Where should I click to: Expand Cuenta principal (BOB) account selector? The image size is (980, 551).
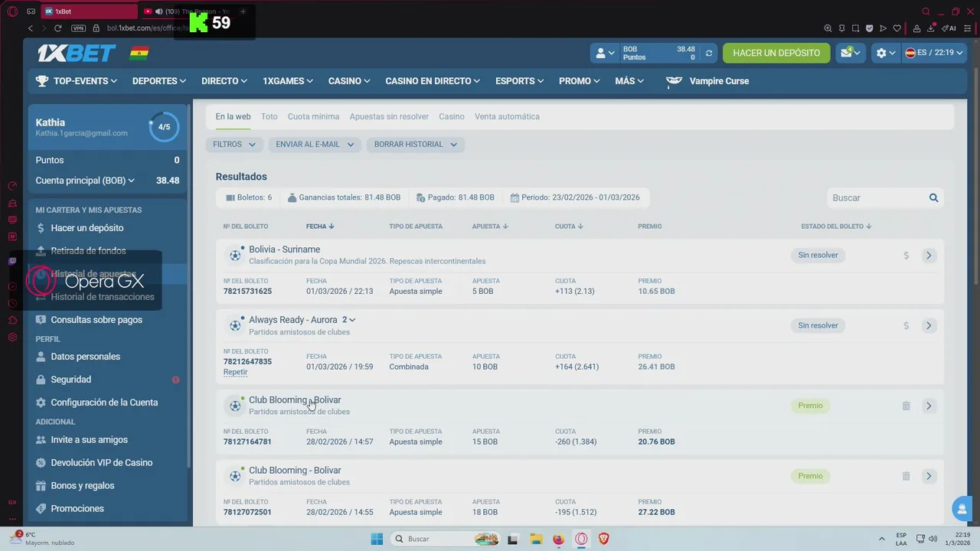[x=85, y=181]
